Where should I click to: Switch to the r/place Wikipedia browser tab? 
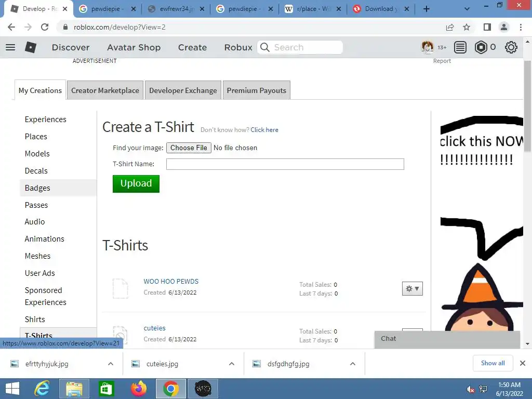(x=313, y=9)
